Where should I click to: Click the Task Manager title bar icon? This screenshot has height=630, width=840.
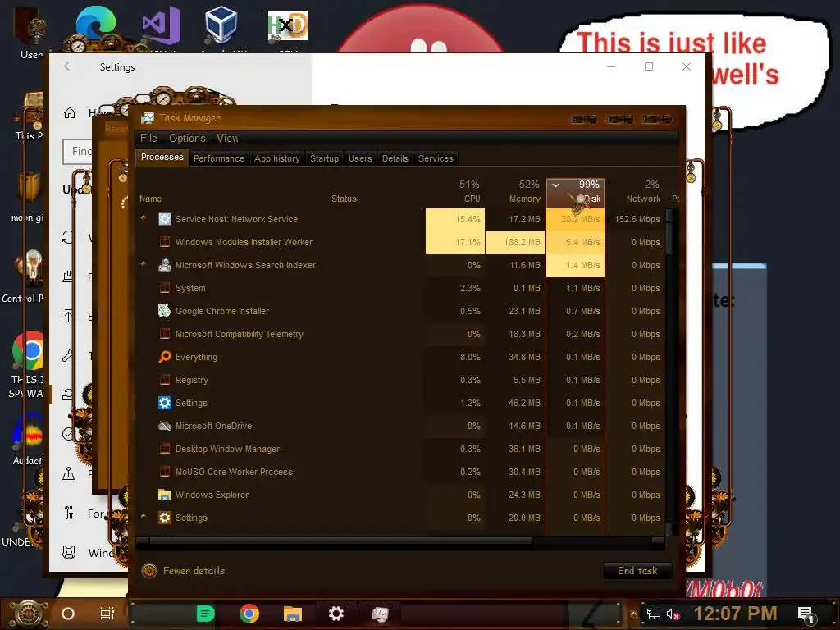point(148,118)
